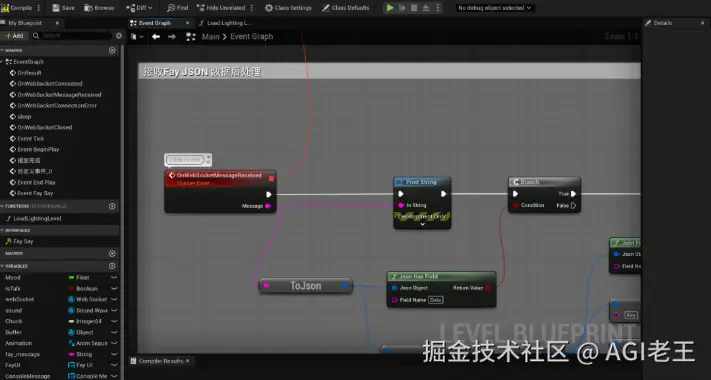Viewport: 711px width, 380px height.
Task: Click IsTalk variable Boolean type pill
Action: click(83, 288)
